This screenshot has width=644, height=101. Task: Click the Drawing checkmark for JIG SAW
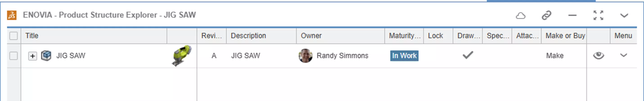[x=468, y=55]
